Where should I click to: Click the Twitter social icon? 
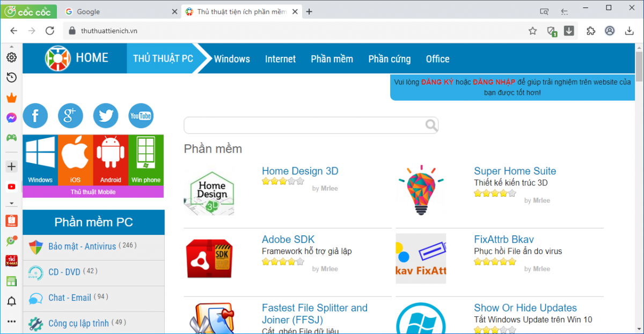click(106, 116)
